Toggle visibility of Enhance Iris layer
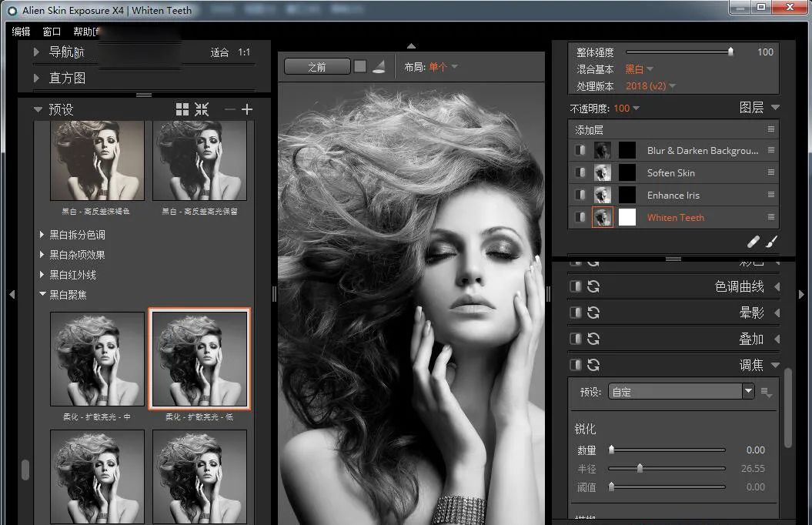812x525 pixels. (580, 195)
